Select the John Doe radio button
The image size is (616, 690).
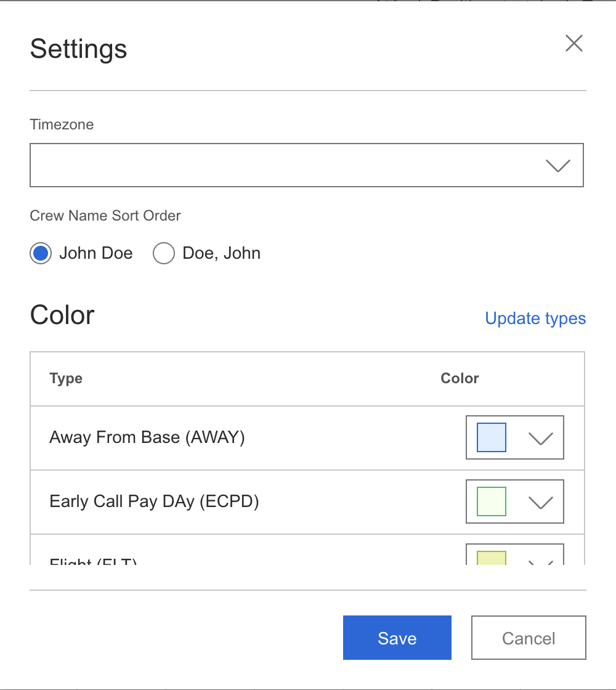41,253
